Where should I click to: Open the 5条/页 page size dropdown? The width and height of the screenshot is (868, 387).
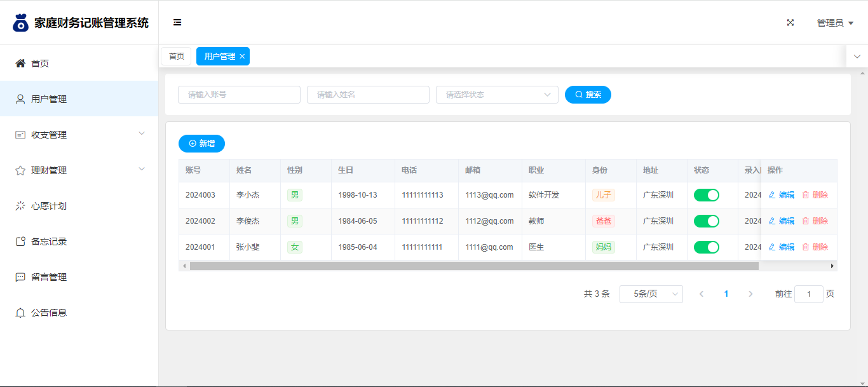(x=651, y=294)
